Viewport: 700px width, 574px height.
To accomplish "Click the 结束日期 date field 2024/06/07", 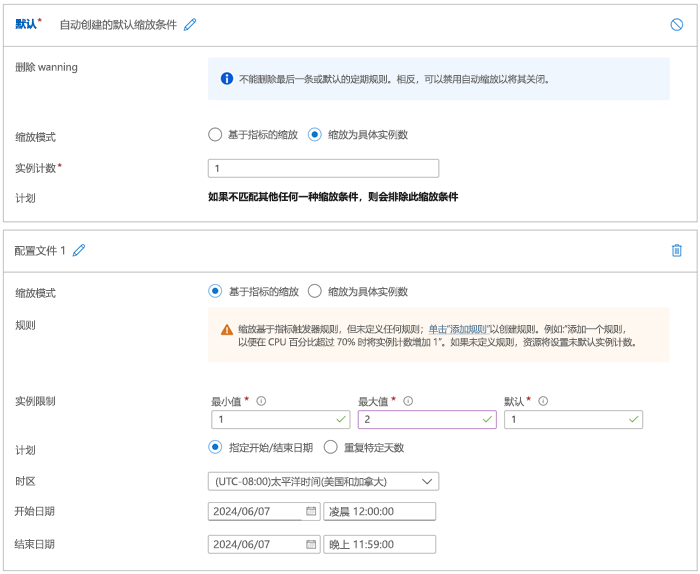I will pyautogui.click(x=264, y=544).
